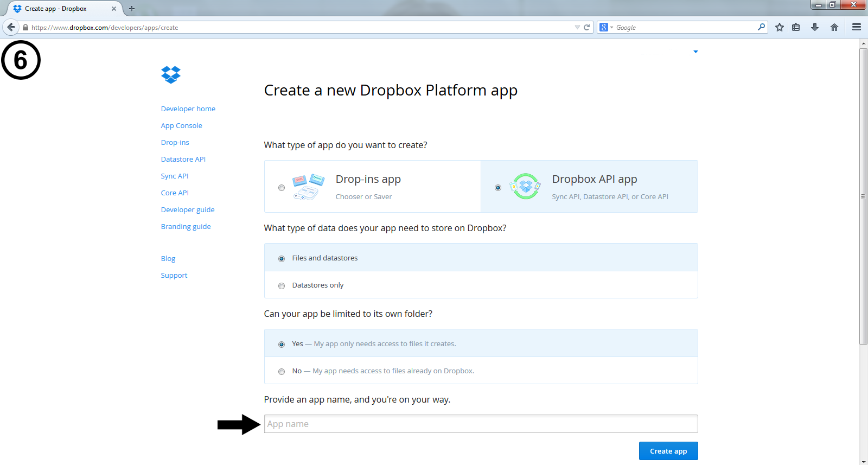This screenshot has width=868, height=465.
Task: Choose Files and datastores option
Action: click(481, 258)
